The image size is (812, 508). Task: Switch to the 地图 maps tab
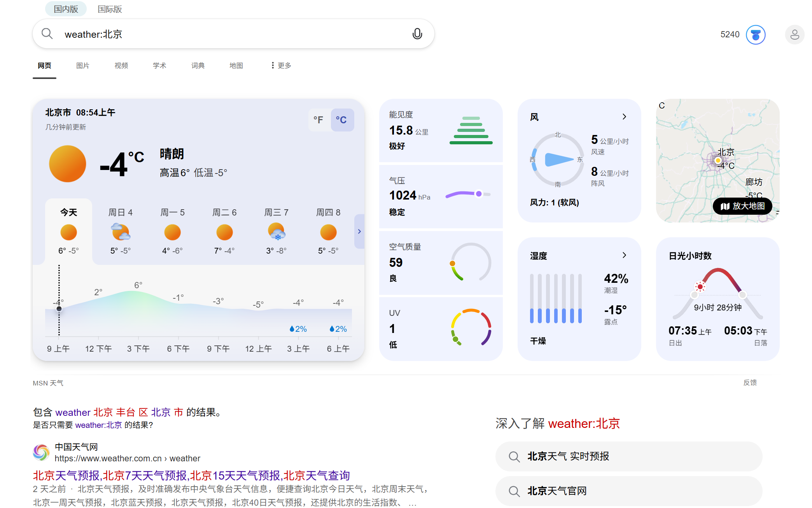236,65
